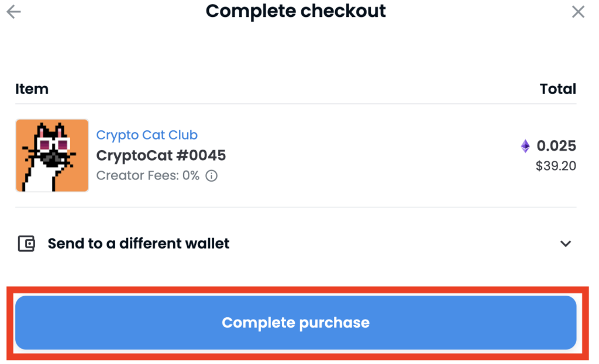Click the $39.20 dollar price
Viewport: 599px width, 364px height.
[556, 166]
